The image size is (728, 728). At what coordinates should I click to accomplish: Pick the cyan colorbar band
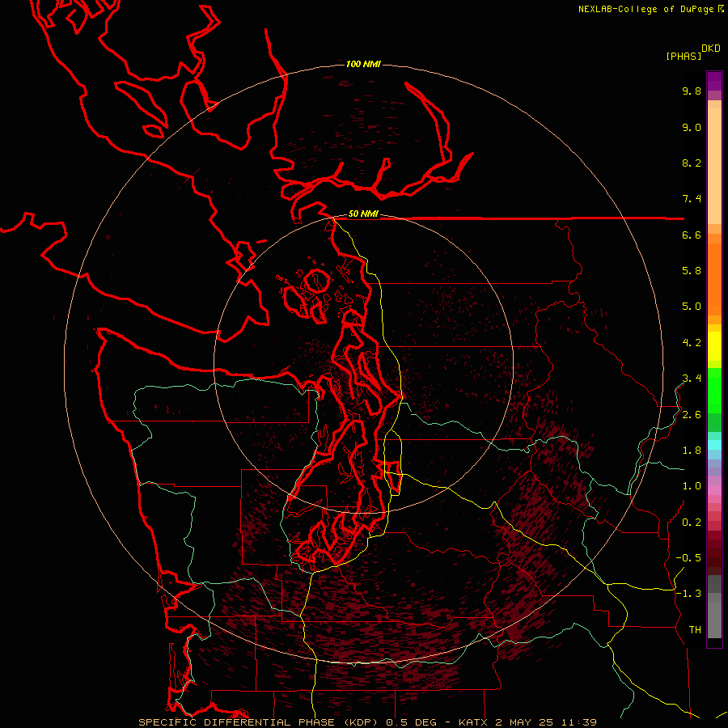click(x=714, y=445)
